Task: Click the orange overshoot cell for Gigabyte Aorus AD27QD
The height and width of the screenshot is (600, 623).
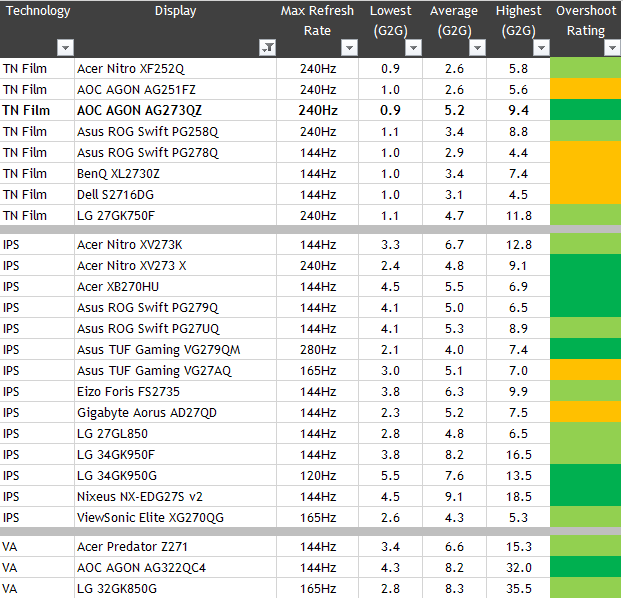Action: 585,412
